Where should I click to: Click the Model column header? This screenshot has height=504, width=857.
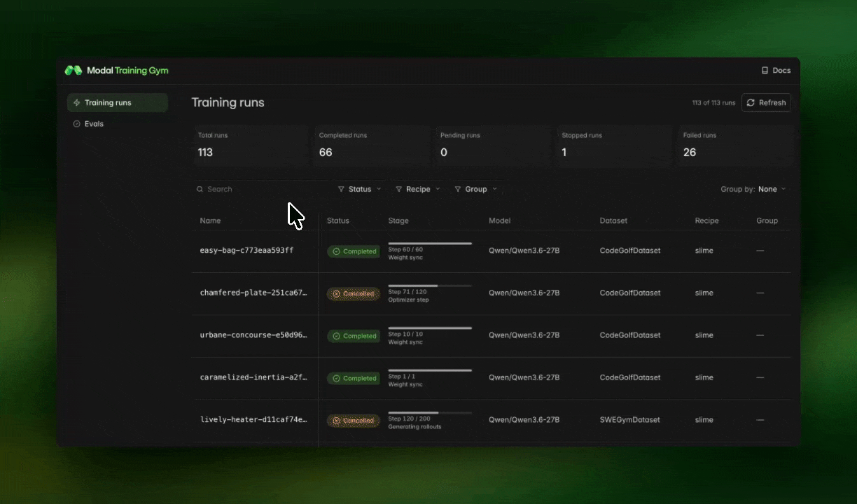(x=499, y=220)
